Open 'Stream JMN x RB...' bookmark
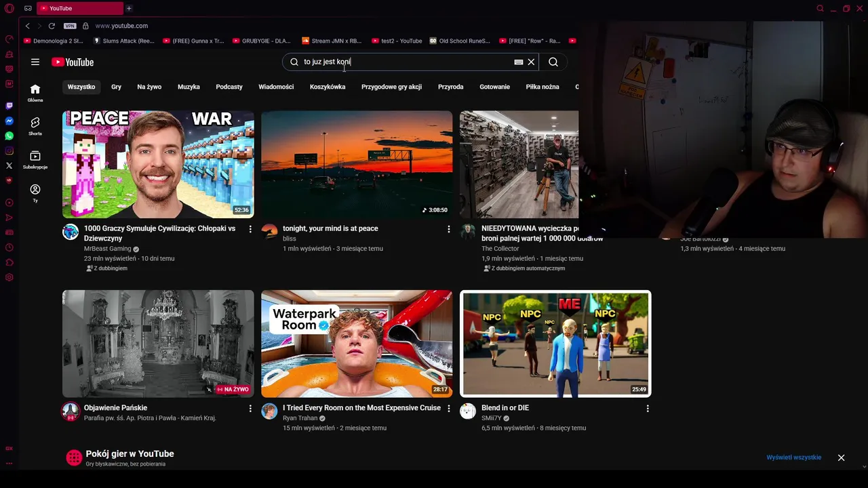This screenshot has height=488, width=868. (332, 41)
